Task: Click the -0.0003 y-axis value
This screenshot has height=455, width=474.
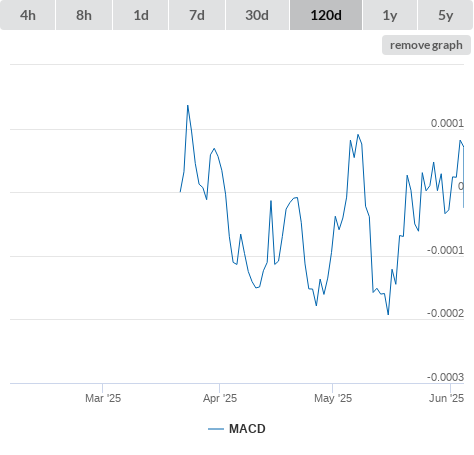Action: point(445,377)
